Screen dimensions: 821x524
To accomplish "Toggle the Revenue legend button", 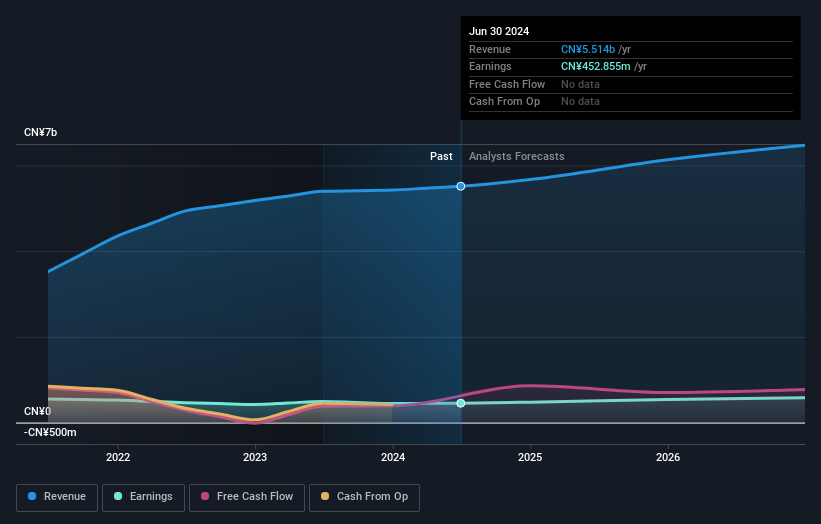I will 57,497.
